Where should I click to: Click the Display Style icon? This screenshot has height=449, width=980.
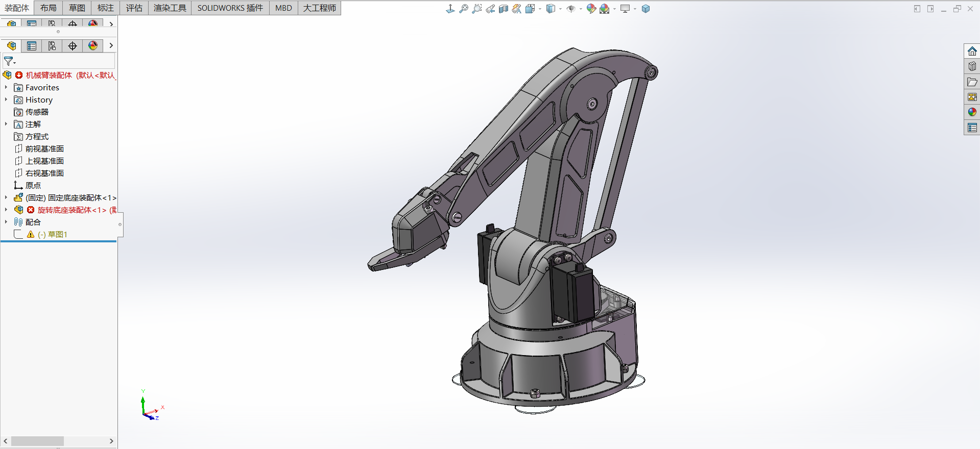click(x=551, y=9)
